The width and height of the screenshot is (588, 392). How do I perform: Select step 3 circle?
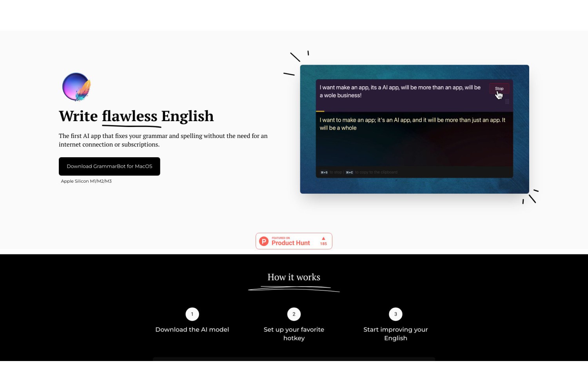(396, 314)
